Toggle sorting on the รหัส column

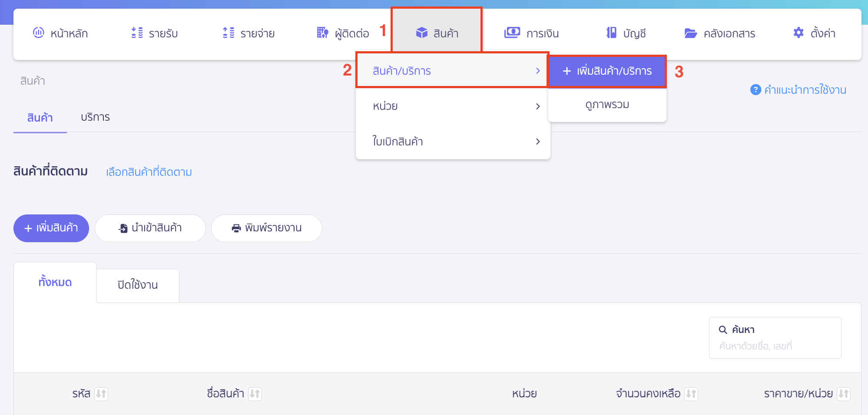102,394
